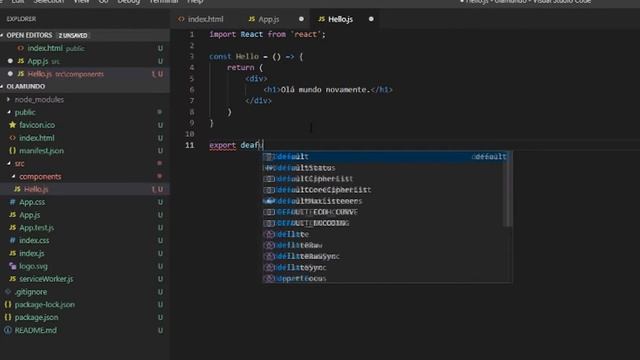Click the image icon beside logo.svg
640x360 pixels.
point(13,266)
